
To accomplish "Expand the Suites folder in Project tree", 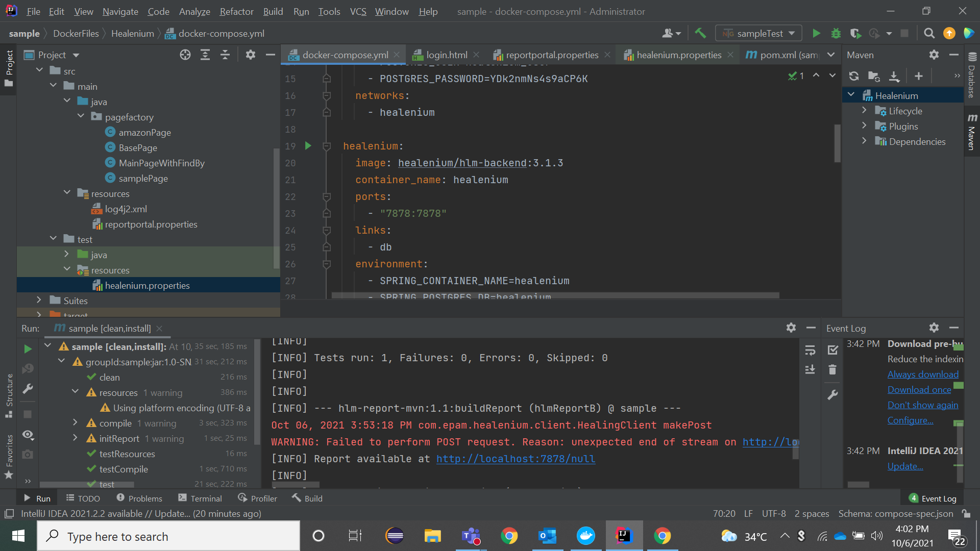I will click(39, 300).
